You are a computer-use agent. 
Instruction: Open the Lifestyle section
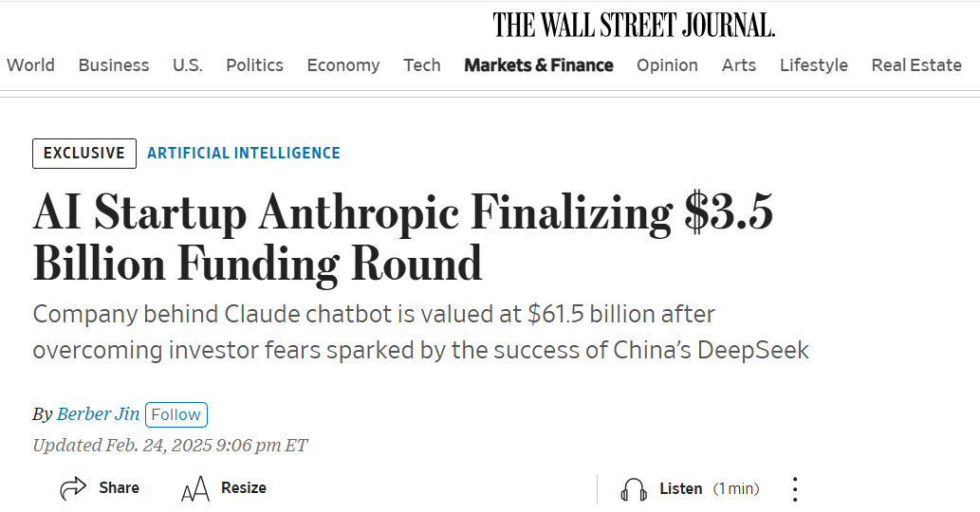click(813, 65)
